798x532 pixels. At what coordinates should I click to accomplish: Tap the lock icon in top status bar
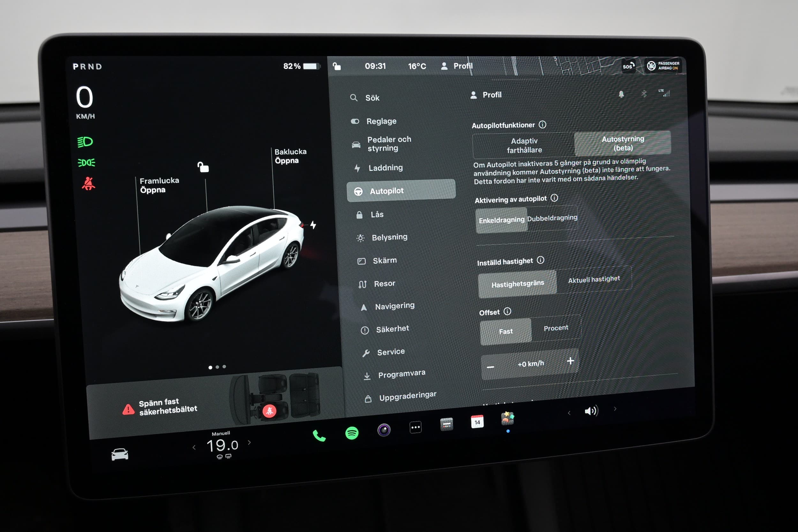[336, 66]
